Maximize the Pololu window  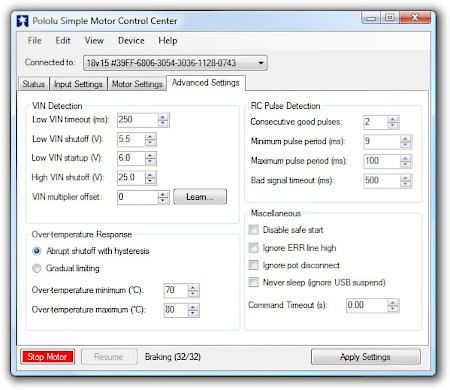point(389,18)
